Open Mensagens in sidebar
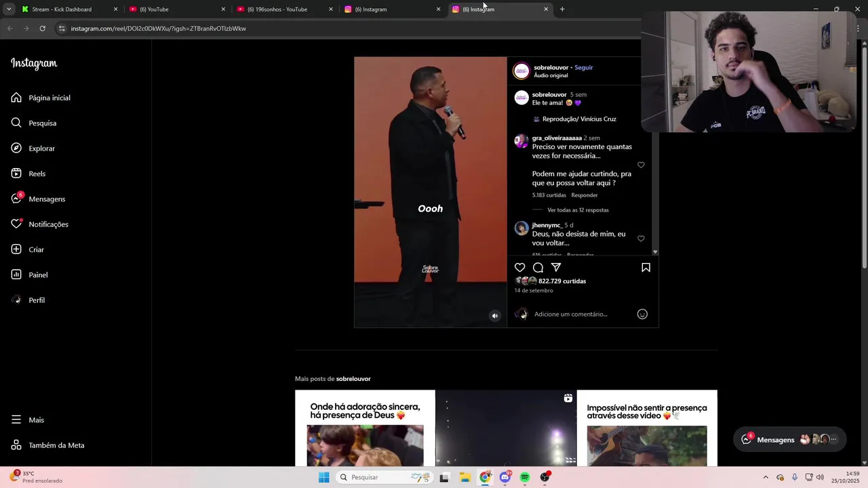The image size is (868, 488). tap(39, 199)
